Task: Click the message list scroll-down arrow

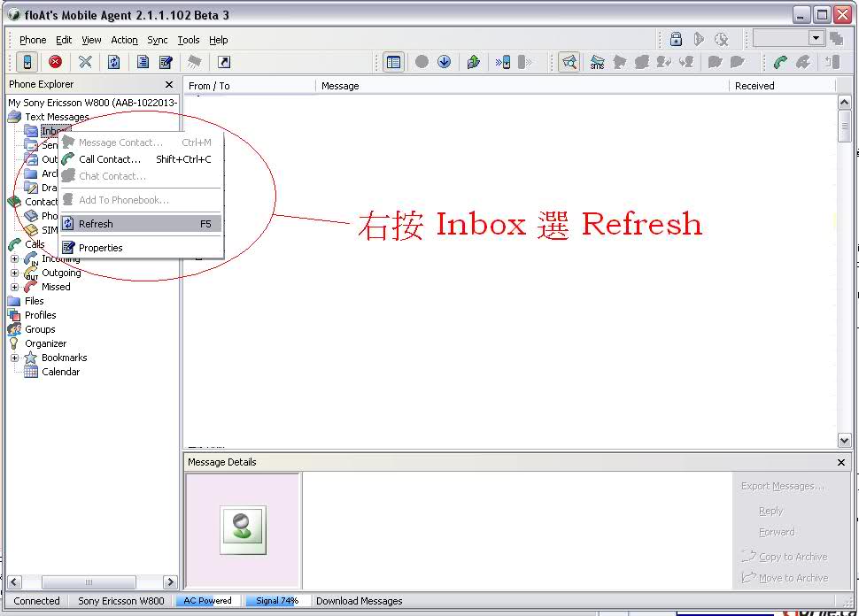Action: point(844,440)
